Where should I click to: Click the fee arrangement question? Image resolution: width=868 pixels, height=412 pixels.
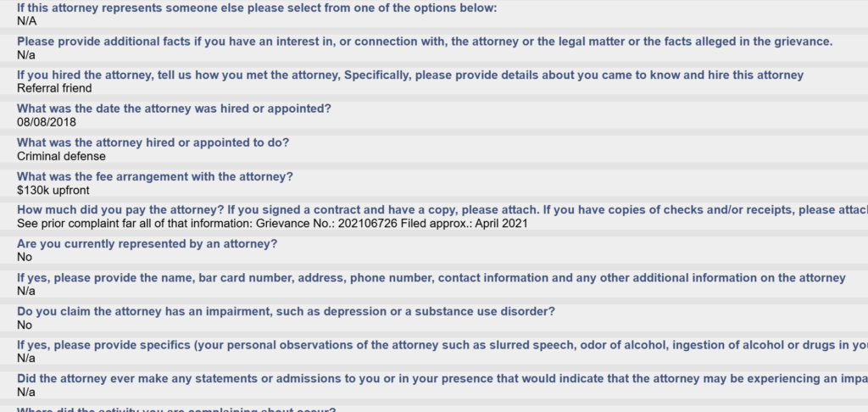155,177
